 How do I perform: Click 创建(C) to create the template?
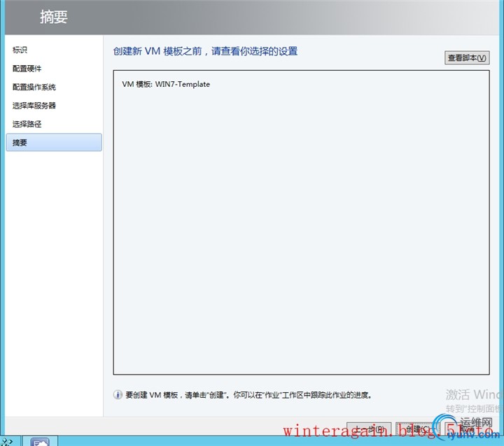tap(418, 429)
